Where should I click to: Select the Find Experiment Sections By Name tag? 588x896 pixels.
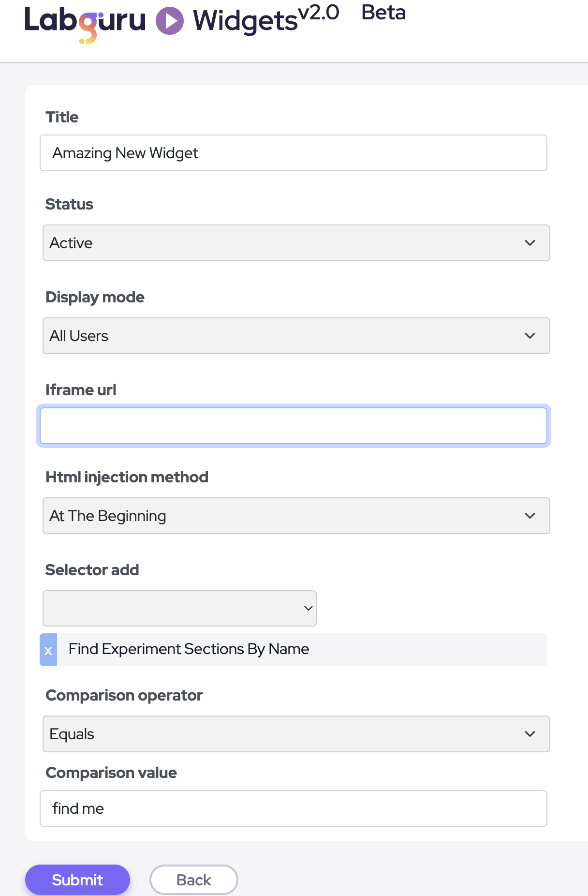point(189,649)
